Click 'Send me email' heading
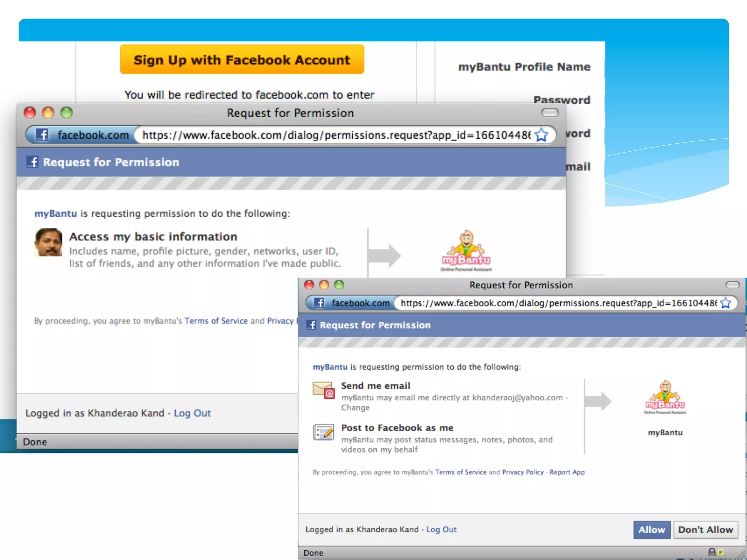Viewport: 747px width, 560px height. coord(376,386)
